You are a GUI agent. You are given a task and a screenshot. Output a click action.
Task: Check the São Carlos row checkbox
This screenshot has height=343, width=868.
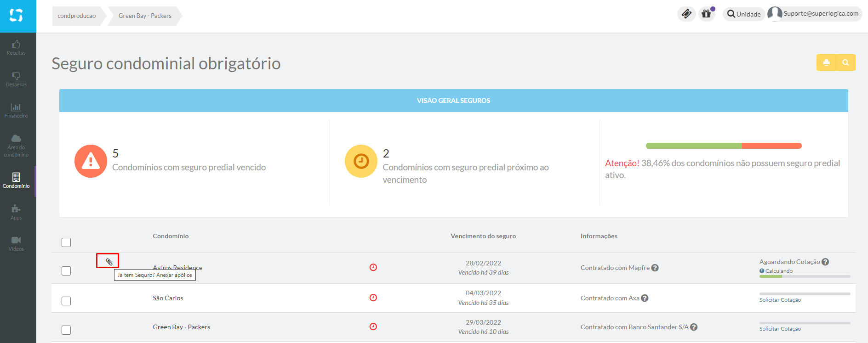click(66, 301)
